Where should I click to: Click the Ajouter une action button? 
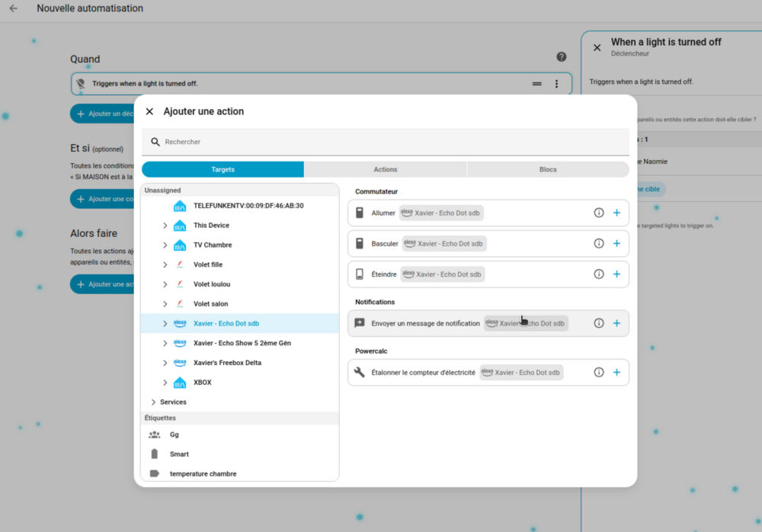click(103, 284)
